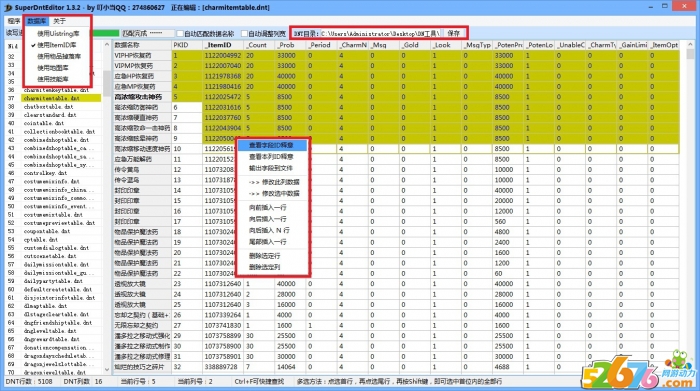Viewport: 700px width, 391px height.
Task: Toggle the checked 使用ItemID库 option
Action: pyautogui.click(x=58, y=45)
